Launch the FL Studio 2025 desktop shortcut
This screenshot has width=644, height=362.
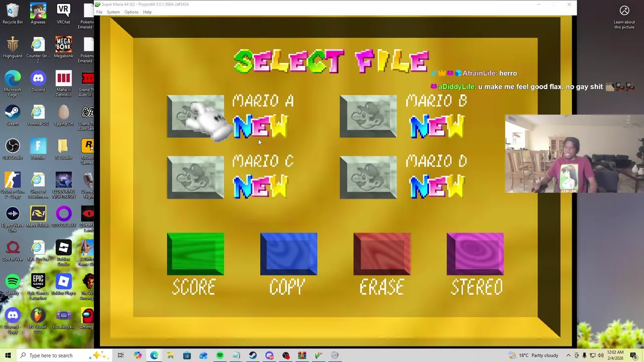tap(38, 320)
